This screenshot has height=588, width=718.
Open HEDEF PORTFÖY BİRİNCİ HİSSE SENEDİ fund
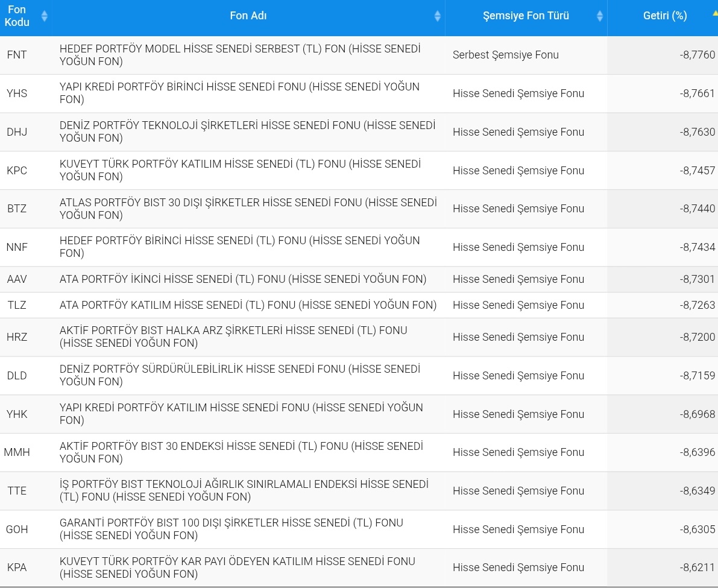click(239, 247)
